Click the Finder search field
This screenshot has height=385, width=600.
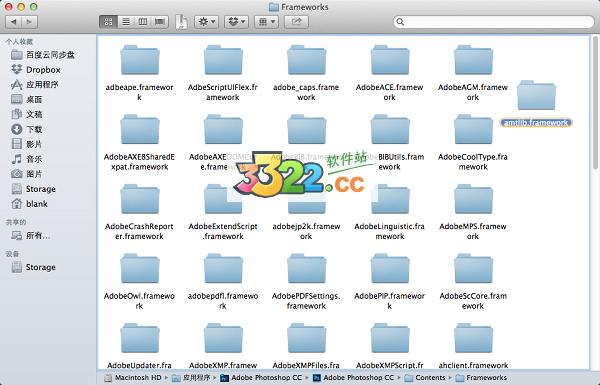pyautogui.click(x=494, y=22)
